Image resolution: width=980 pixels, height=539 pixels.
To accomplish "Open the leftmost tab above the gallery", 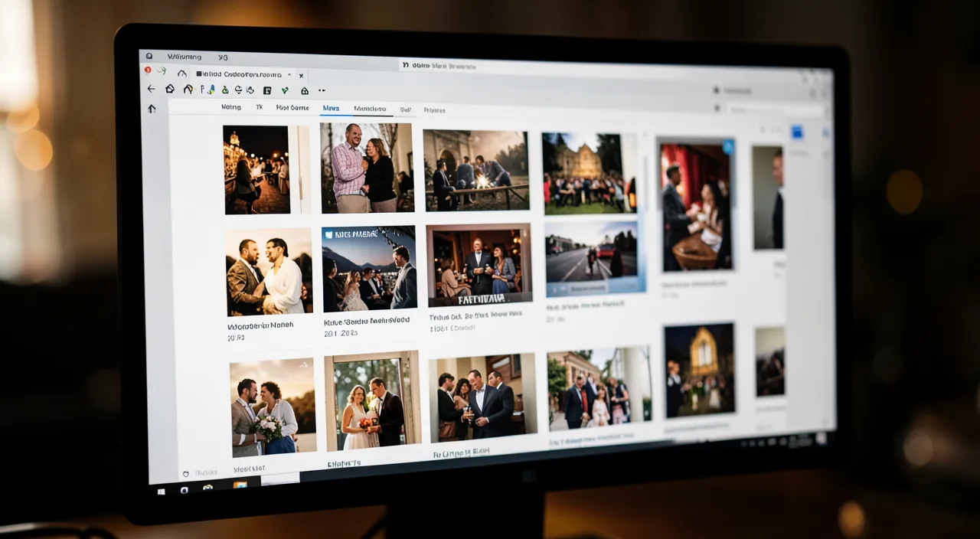I will pos(230,107).
